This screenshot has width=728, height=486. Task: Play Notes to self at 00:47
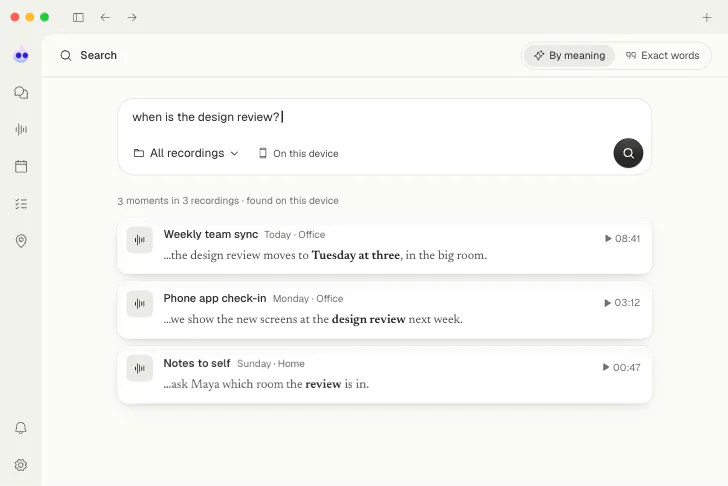(x=621, y=368)
